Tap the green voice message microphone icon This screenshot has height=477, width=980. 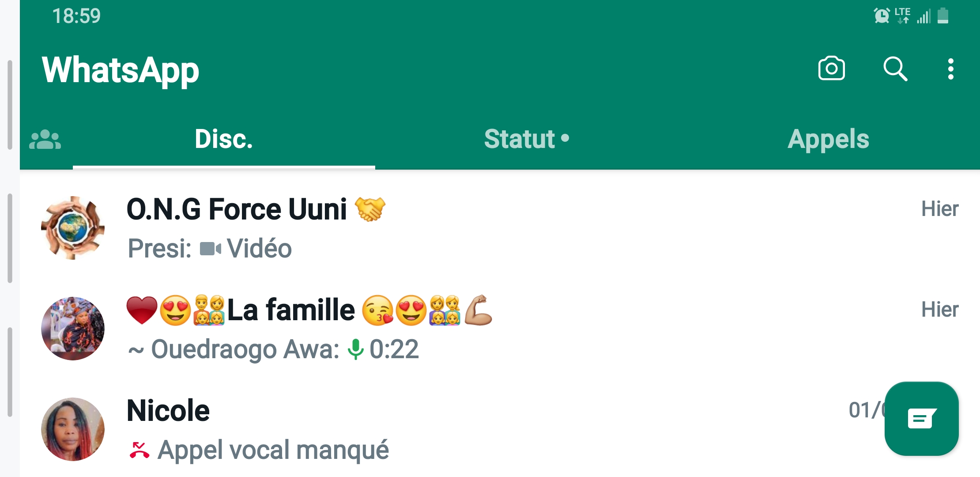tap(355, 349)
